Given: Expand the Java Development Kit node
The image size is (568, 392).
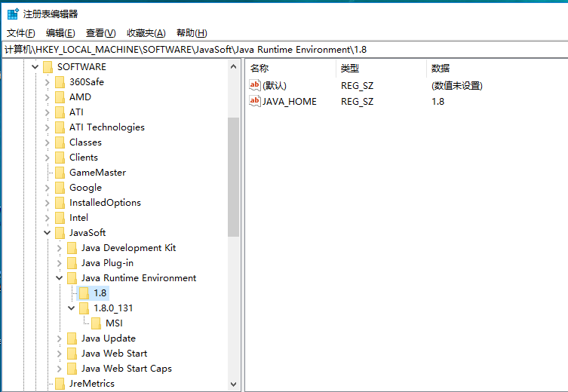Looking at the screenshot, I should pos(60,248).
